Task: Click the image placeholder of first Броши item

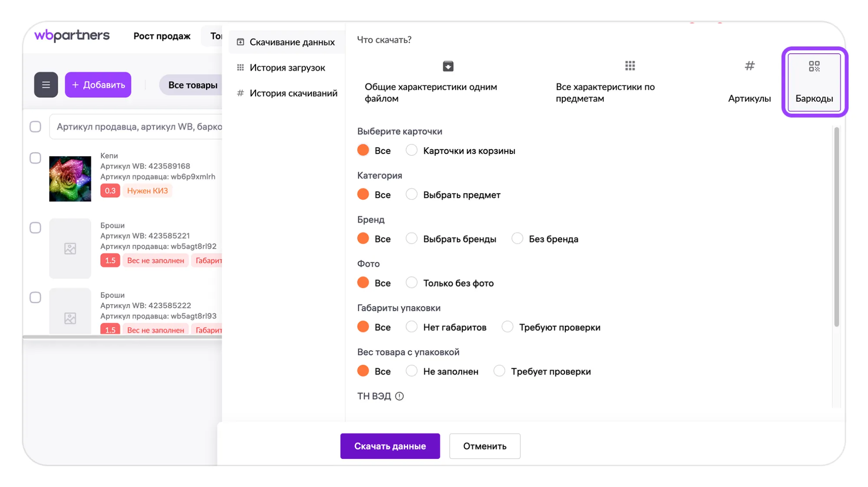Action: (70, 248)
